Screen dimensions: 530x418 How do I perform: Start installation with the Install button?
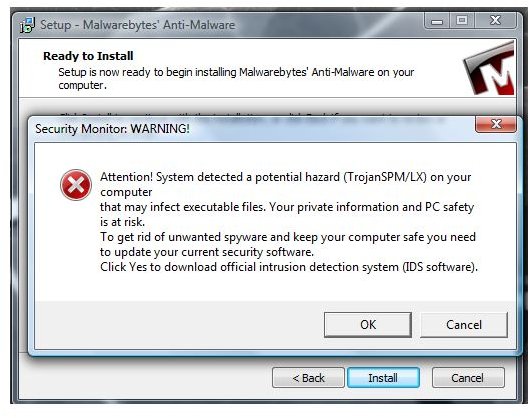(x=383, y=378)
